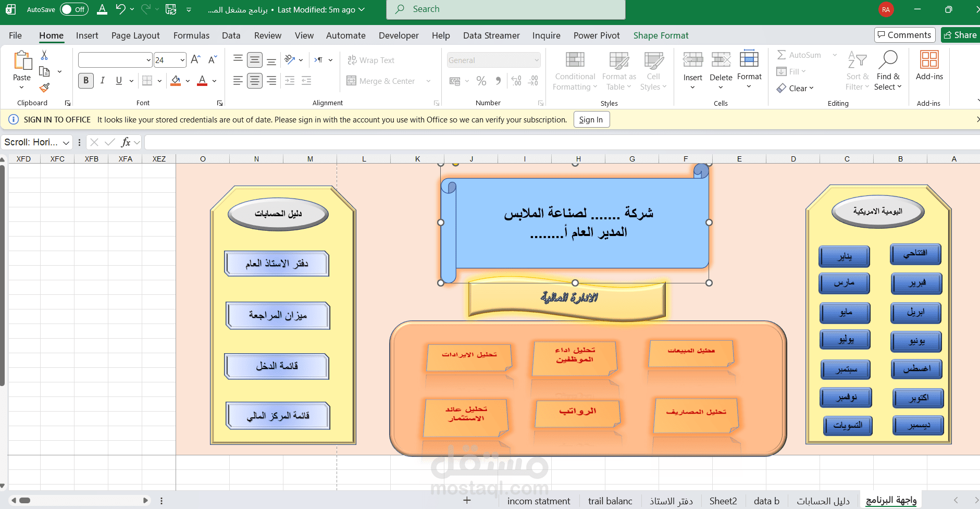This screenshot has height=509, width=980.
Task: Open the Page Layout tab
Action: [135, 35]
